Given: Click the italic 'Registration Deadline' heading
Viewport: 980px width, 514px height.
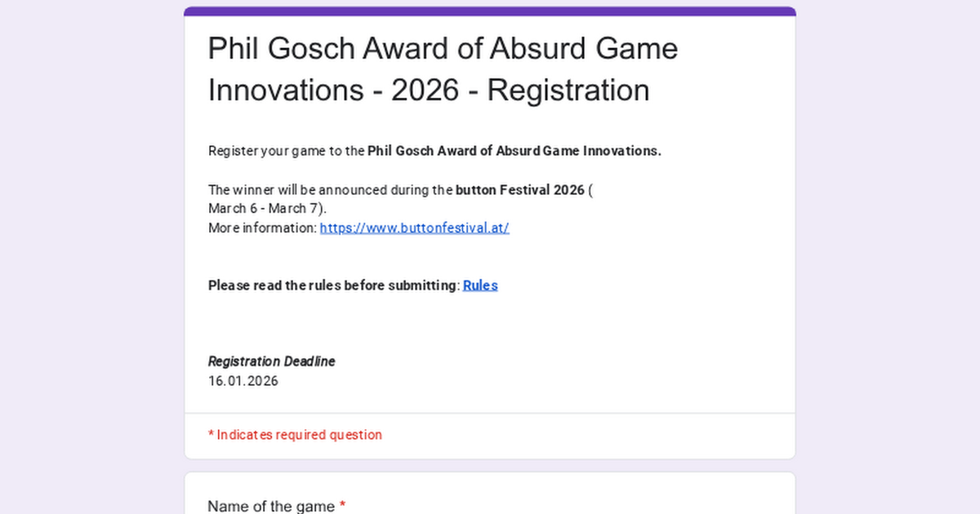Looking at the screenshot, I should pyautogui.click(x=271, y=361).
